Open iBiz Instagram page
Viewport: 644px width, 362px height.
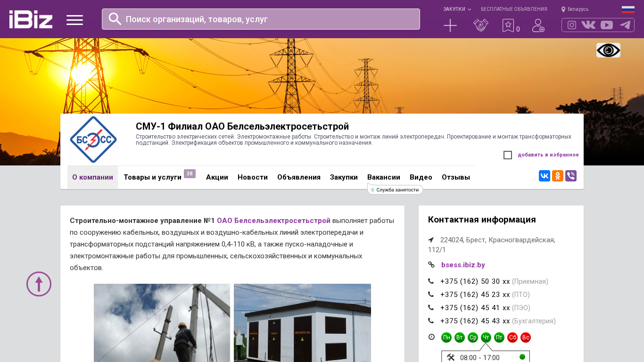572,25
